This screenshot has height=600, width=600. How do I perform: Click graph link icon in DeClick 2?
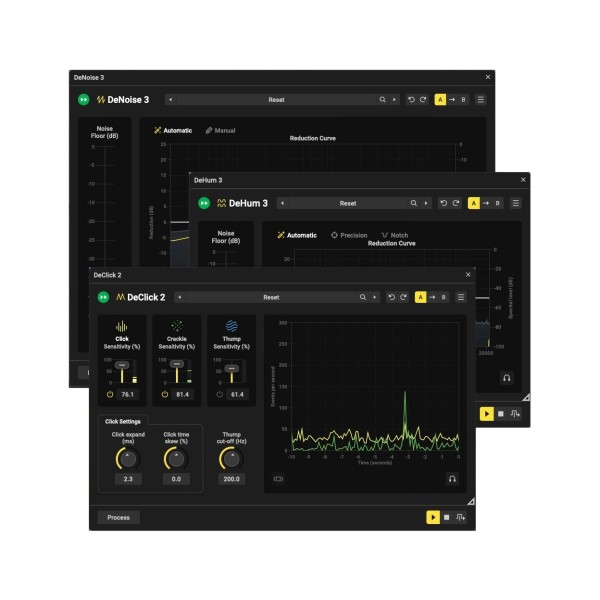(278, 479)
